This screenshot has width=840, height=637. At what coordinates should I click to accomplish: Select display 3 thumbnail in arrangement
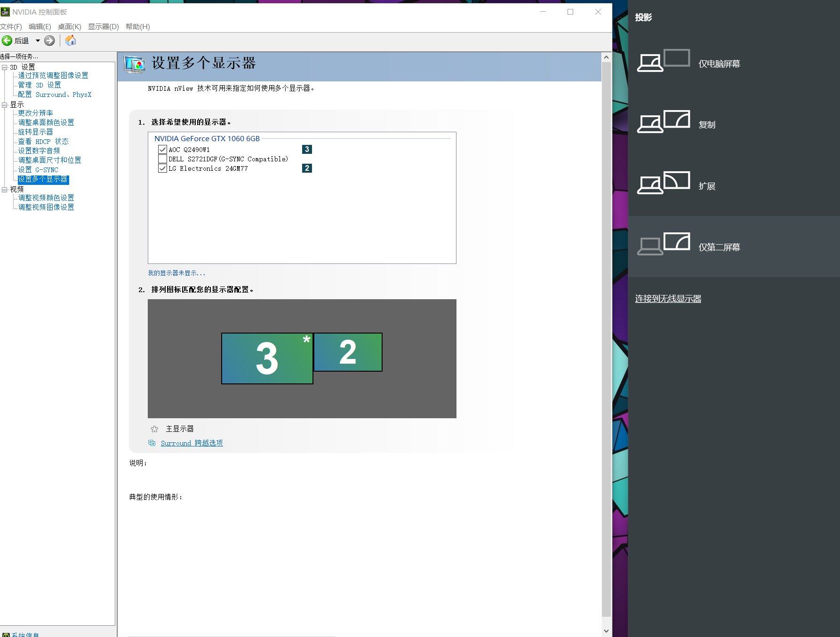click(267, 358)
